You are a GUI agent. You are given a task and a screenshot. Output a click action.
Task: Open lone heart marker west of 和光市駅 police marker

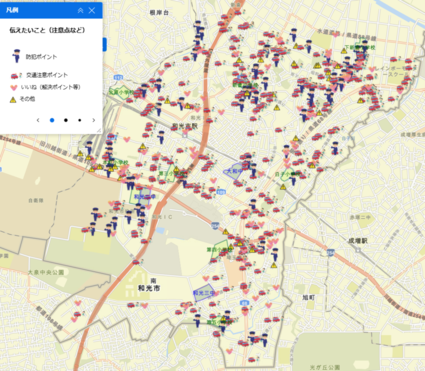tap(127, 139)
